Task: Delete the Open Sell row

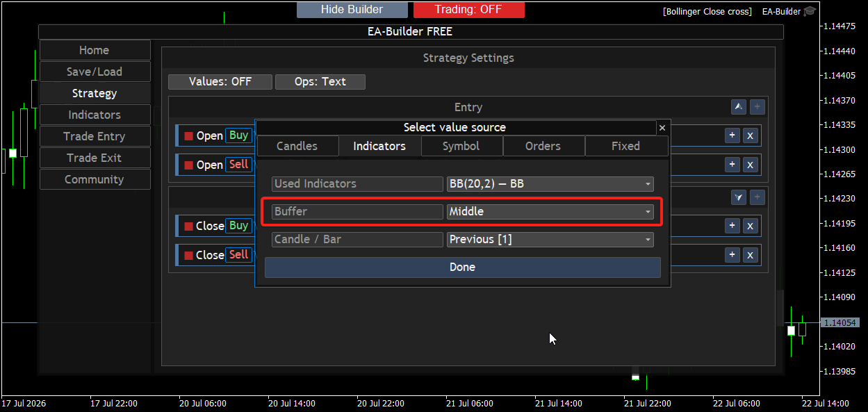Action: [x=750, y=165]
